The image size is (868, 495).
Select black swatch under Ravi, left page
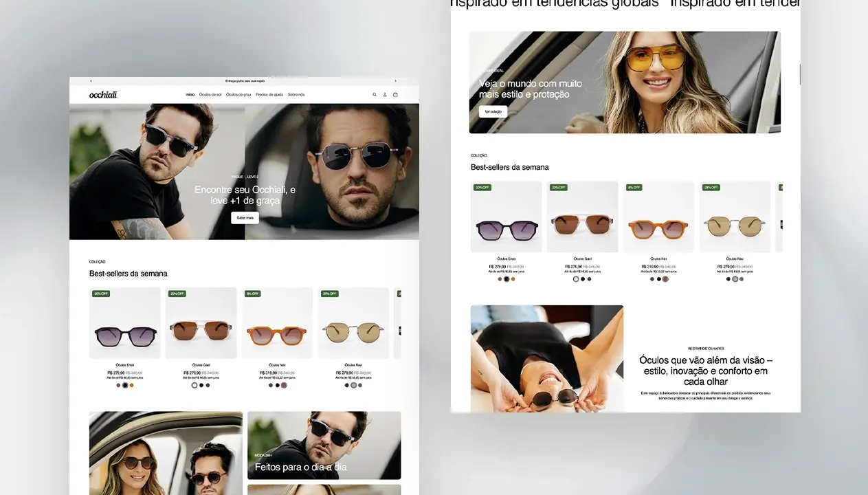[x=347, y=386]
